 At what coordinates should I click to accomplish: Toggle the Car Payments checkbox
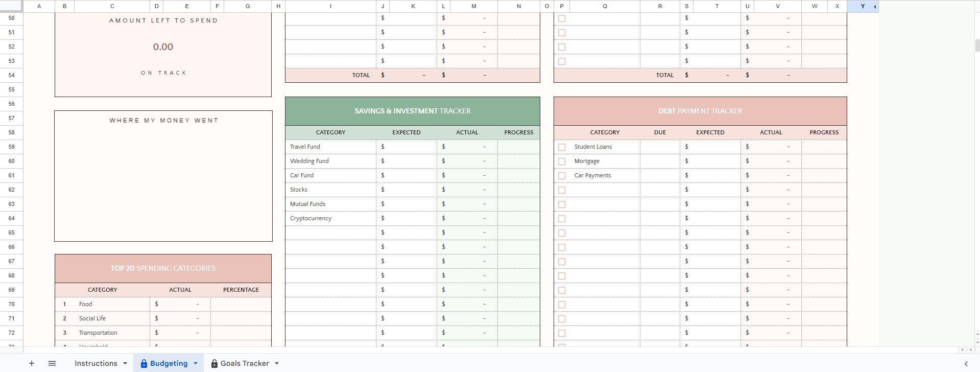coord(562,176)
